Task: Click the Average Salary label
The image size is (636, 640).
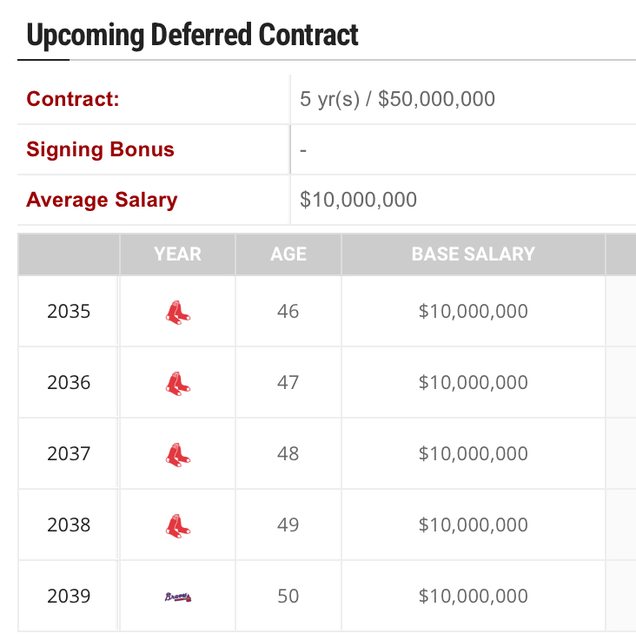Action: [102, 200]
